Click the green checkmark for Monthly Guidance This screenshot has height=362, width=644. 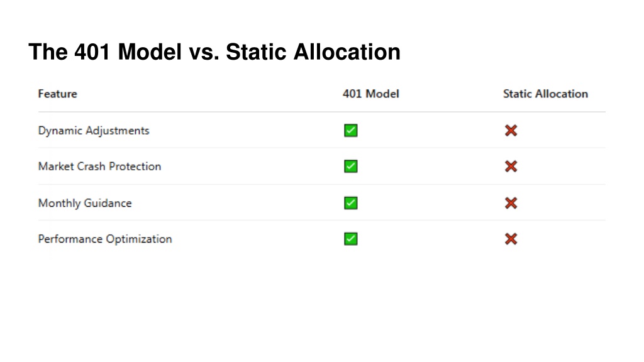pyautogui.click(x=351, y=203)
